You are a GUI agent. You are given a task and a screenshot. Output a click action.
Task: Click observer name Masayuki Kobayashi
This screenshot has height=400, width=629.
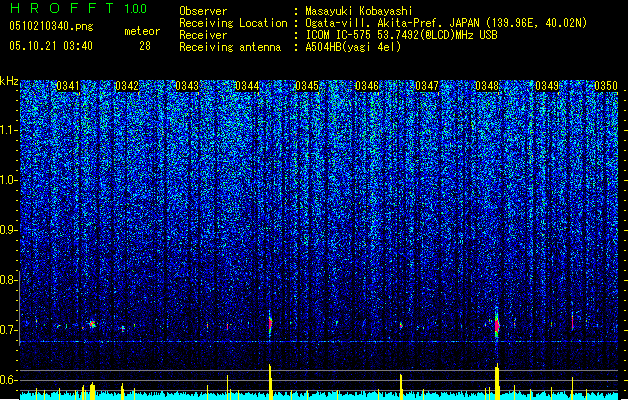click(x=359, y=11)
